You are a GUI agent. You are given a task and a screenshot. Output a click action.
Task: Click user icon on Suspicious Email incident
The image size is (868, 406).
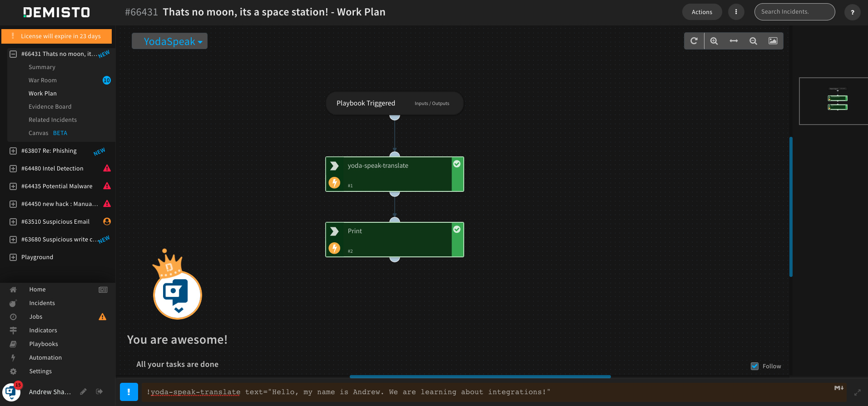coord(107,221)
